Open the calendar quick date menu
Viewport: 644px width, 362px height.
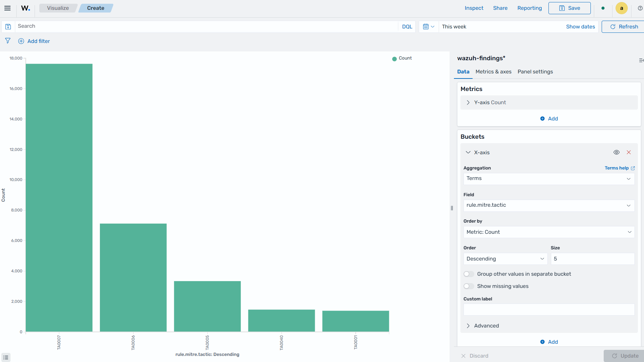429,27
